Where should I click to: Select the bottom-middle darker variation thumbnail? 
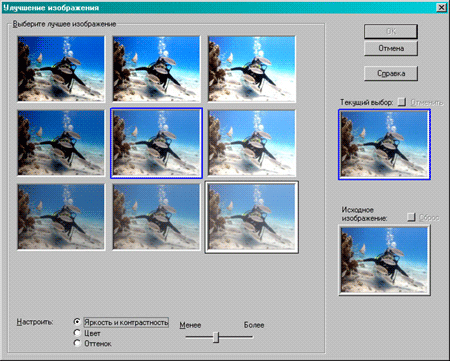click(156, 217)
